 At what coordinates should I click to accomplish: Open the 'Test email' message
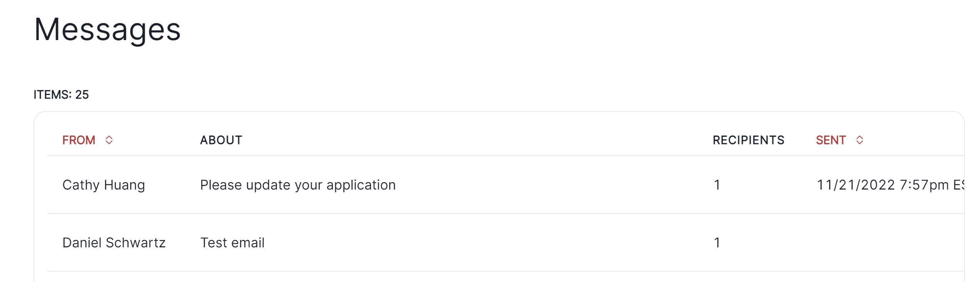pos(232,243)
